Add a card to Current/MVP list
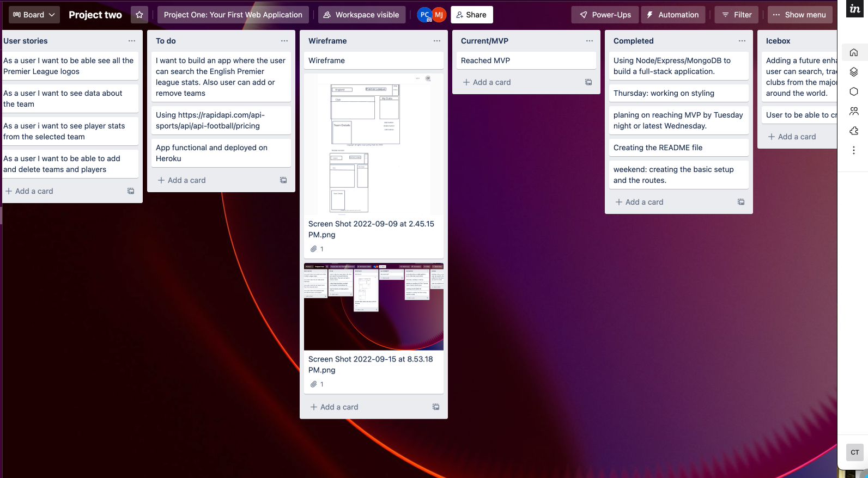This screenshot has height=478, width=868. (x=487, y=82)
